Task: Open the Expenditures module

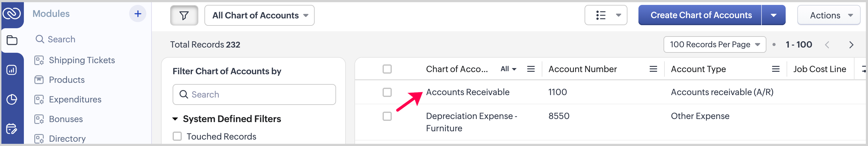Action: click(75, 99)
